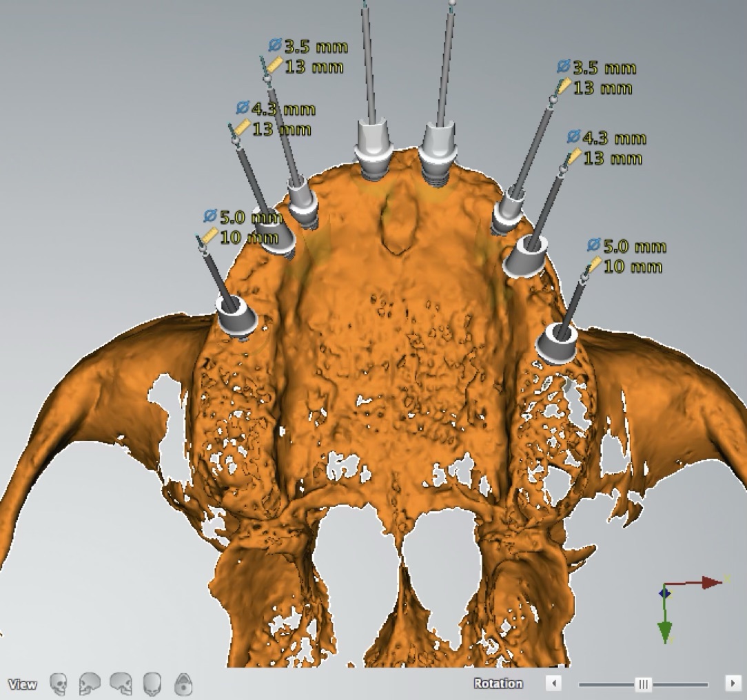The width and height of the screenshot is (747, 700).
Task: Select the right-facing lateral skull view
Action: pyautogui.click(x=121, y=684)
